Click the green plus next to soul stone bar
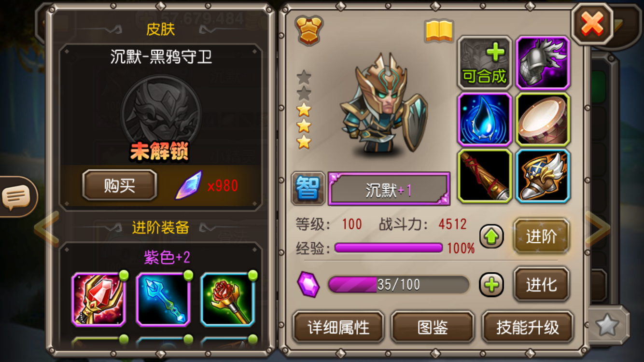The image size is (644, 362). 491,285
